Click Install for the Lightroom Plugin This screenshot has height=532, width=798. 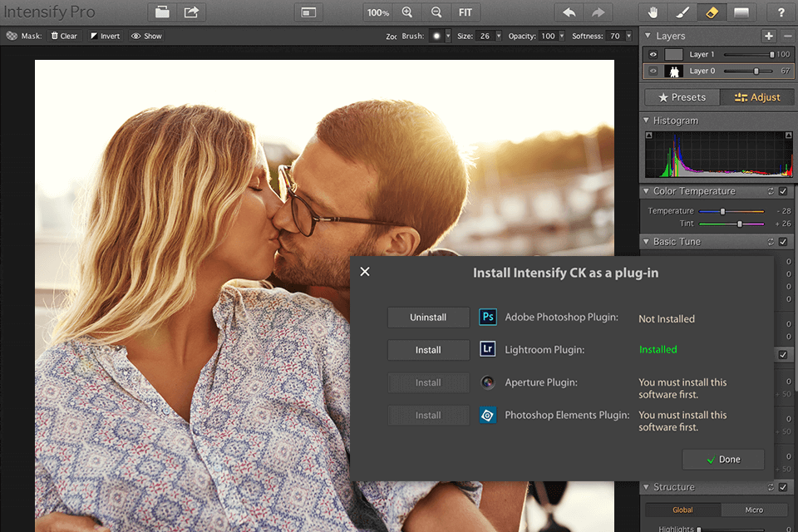[x=428, y=350]
